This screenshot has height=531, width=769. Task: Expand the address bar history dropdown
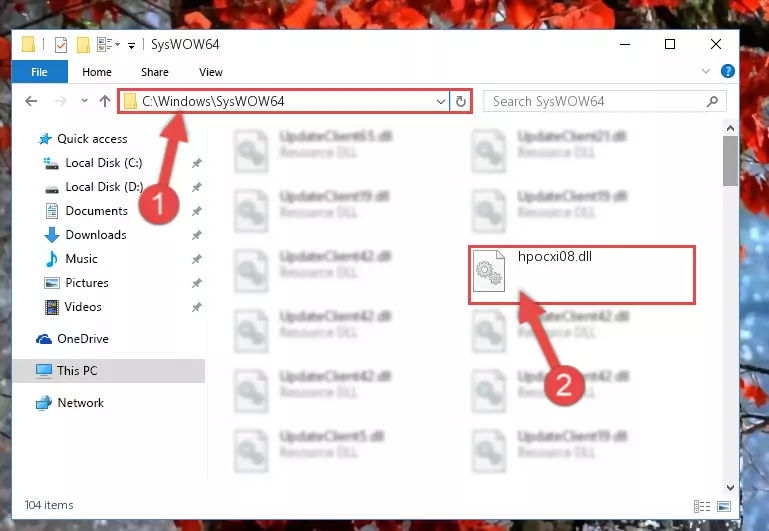pyautogui.click(x=440, y=101)
